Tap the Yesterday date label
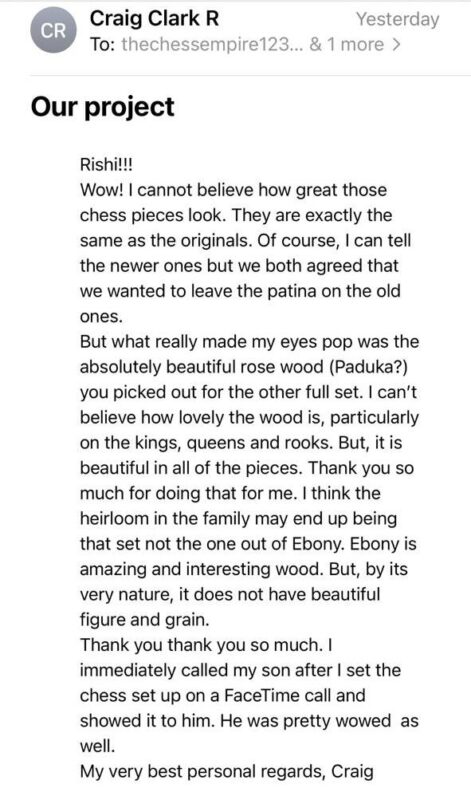Viewport: 471px width, 800px height. (398, 19)
